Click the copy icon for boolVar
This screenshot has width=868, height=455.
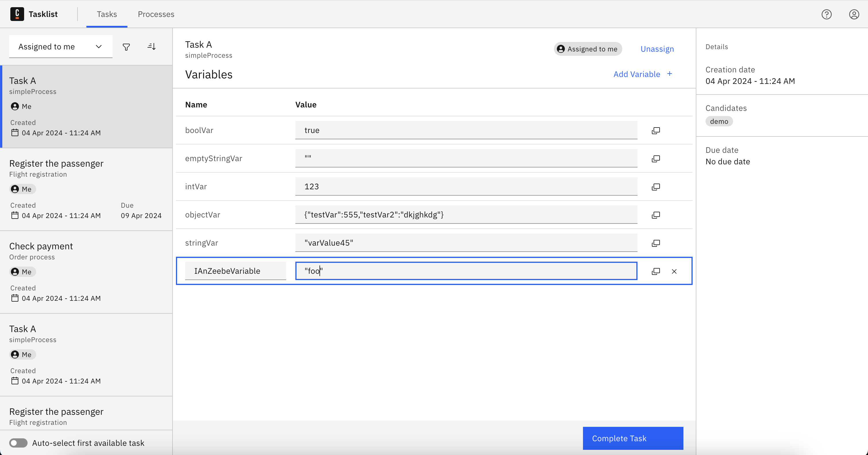656,130
